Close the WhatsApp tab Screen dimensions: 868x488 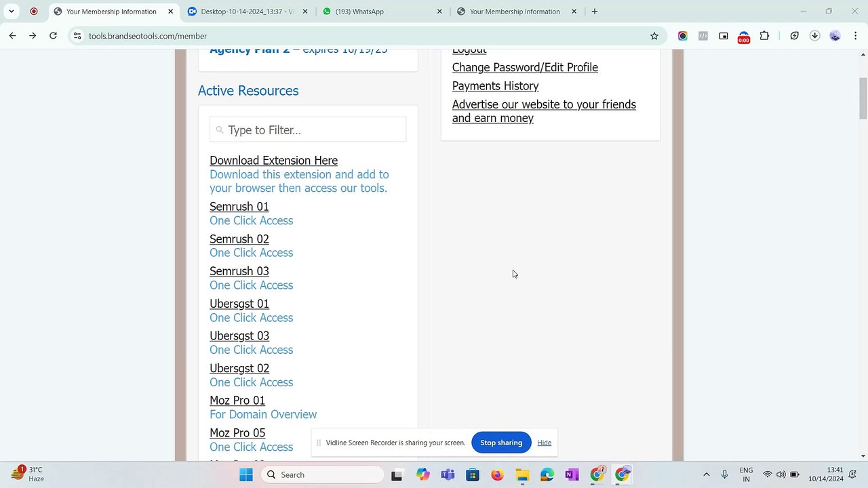coord(439,12)
